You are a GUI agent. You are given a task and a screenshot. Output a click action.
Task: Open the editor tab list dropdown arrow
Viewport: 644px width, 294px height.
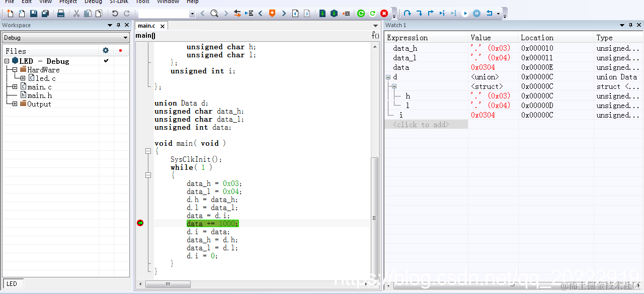375,26
